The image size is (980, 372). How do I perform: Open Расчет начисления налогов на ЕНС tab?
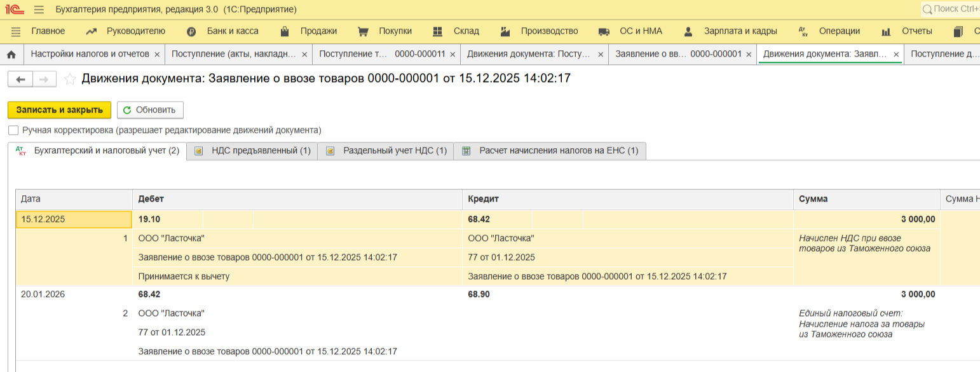pyautogui.click(x=550, y=151)
